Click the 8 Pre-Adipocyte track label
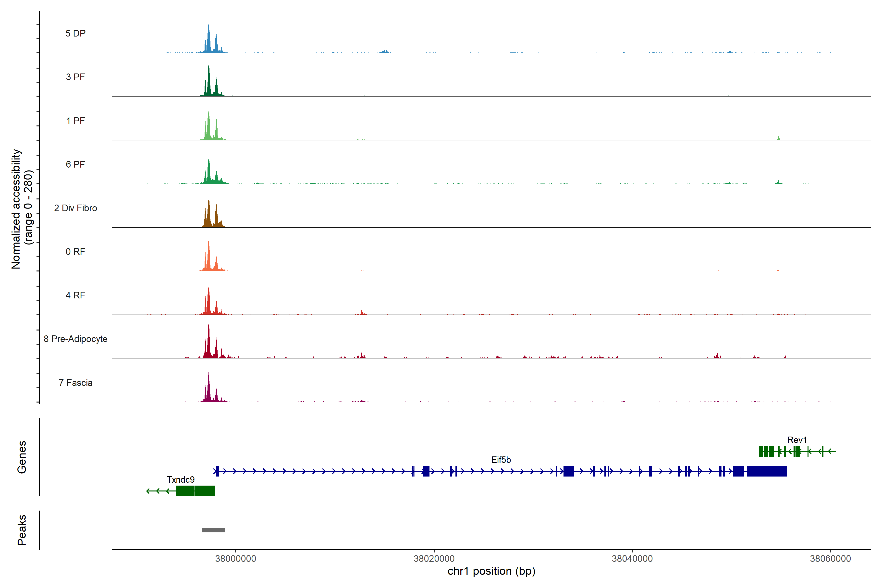This screenshot has width=882, height=588. pyautogui.click(x=75, y=339)
